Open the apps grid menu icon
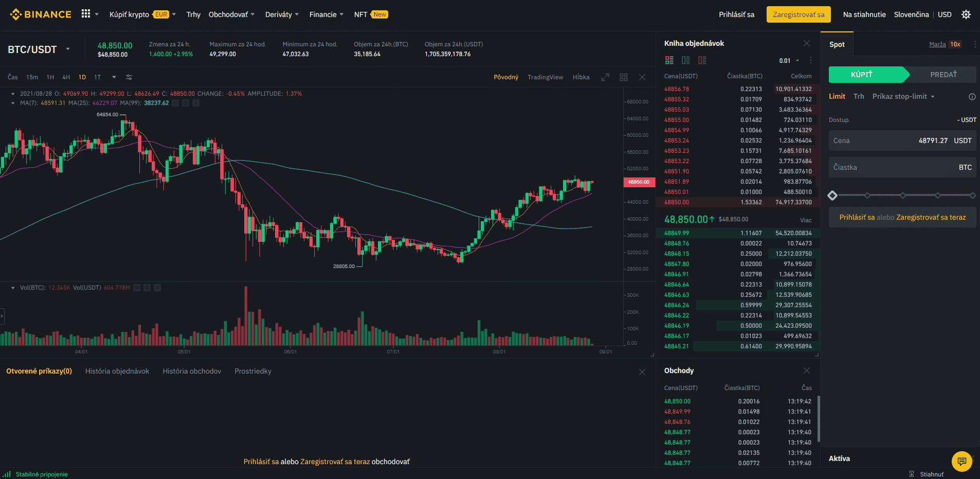 coord(86,14)
